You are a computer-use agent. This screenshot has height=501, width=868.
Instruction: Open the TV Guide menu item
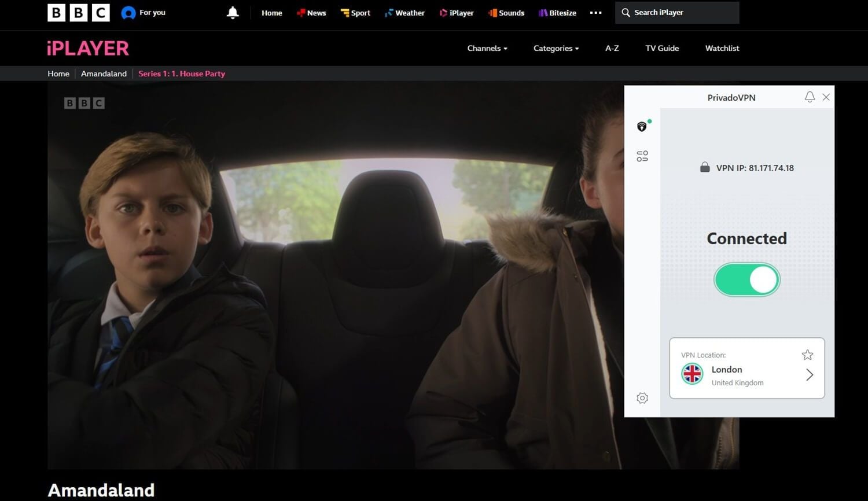(x=662, y=48)
